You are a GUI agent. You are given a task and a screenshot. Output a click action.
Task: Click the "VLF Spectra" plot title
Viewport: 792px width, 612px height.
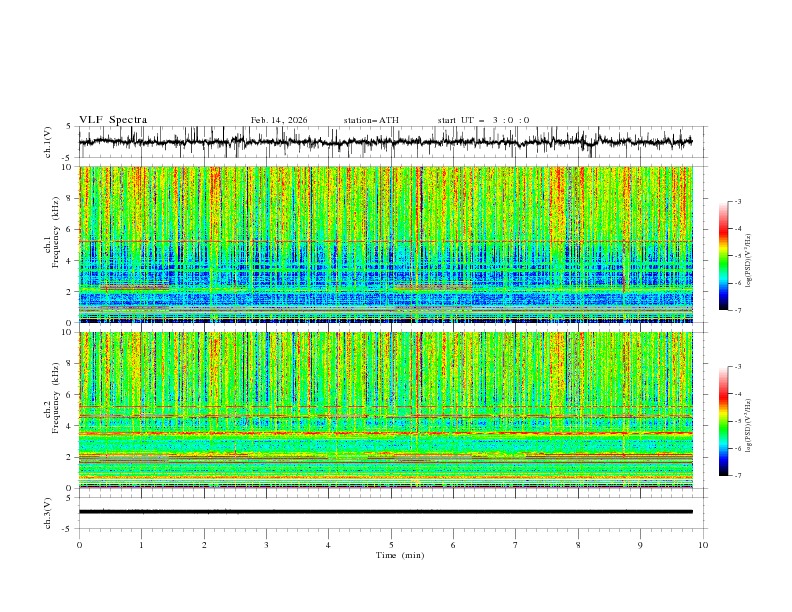tap(113, 120)
